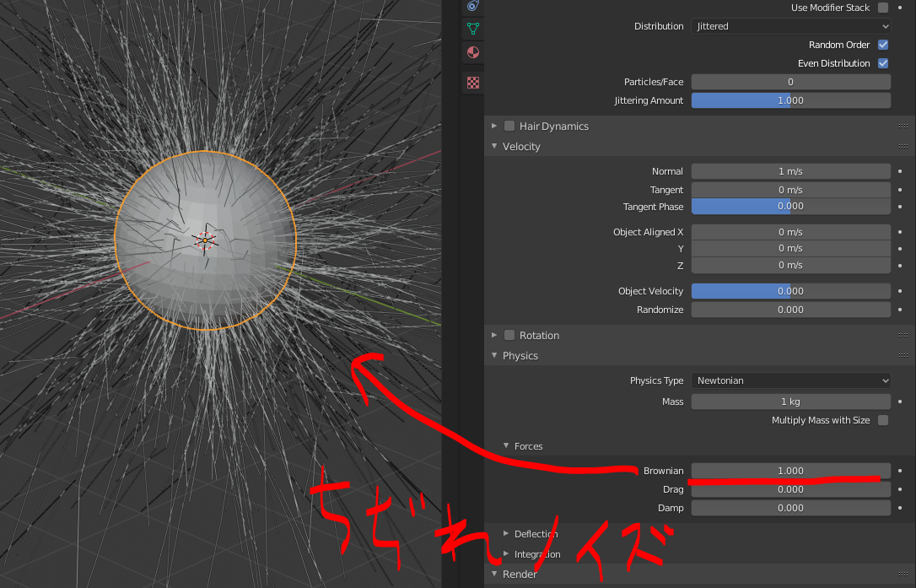
Task: Click the animate dot beside Normal velocity
Action: 900,171
